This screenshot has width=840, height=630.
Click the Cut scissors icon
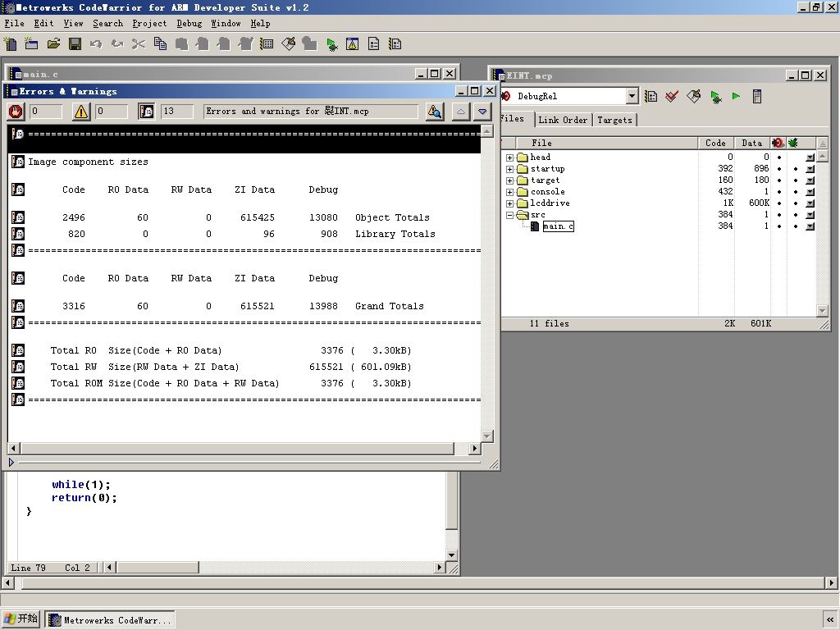coord(139,44)
